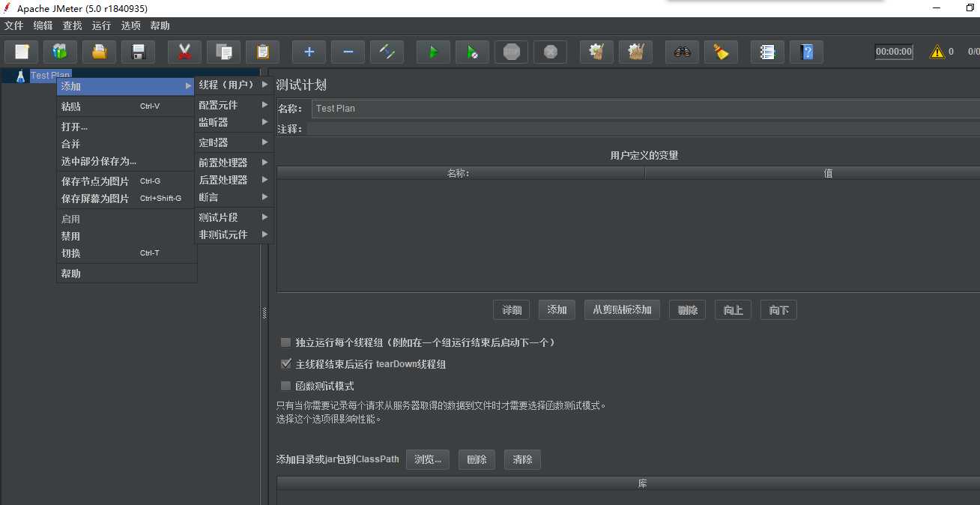Click the Copy toolbar icon
The width and height of the screenshot is (980, 505).
click(x=223, y=52)
